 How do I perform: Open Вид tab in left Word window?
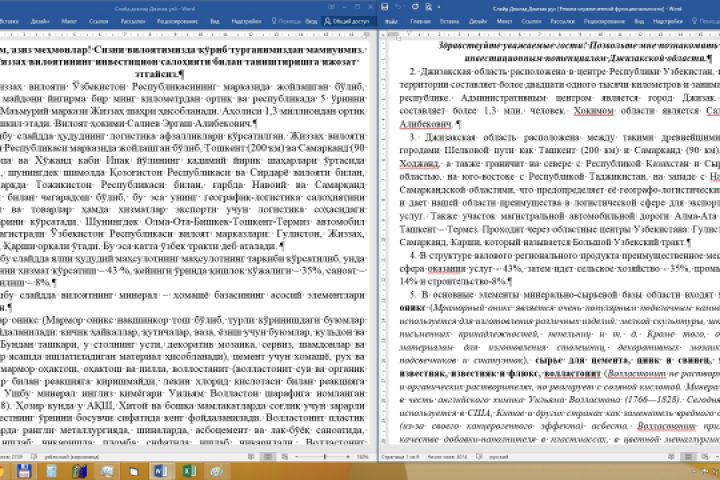click(x=214, y=21)
